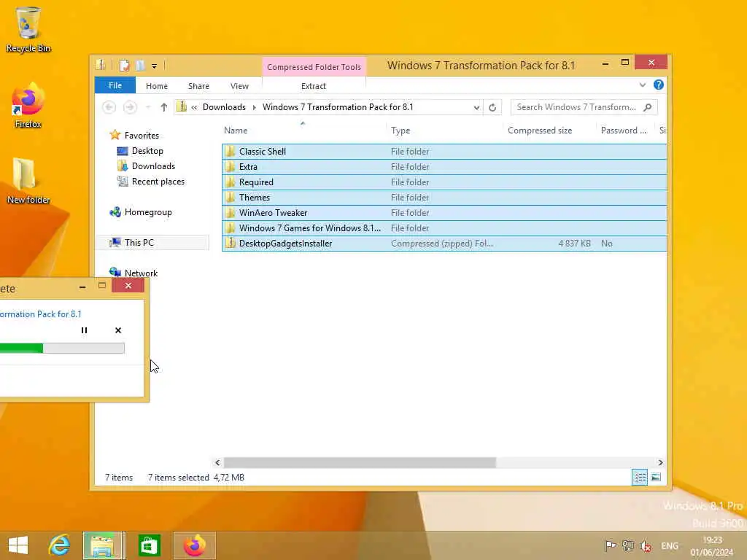Launch Internet Explorer from taskbar
This screenshot has height=560, width=747.
[x=59, y=545]
